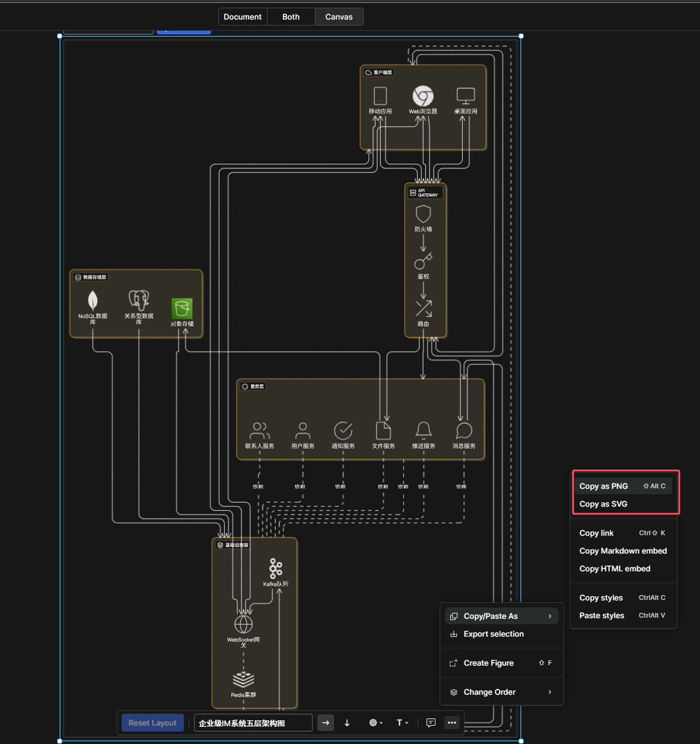Select the 通知服务 check-circle icon
Screen dimensions: 700x744
click(343, 431)
